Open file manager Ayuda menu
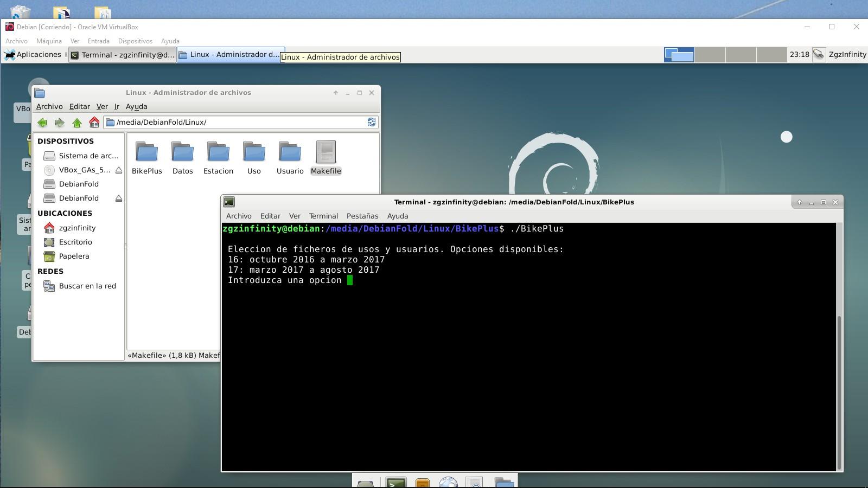This screenshot has height=488, width=868. 137,107
